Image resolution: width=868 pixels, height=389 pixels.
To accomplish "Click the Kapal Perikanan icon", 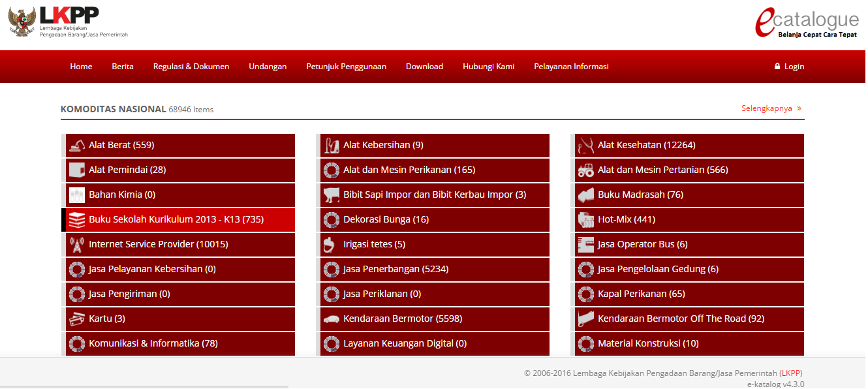I will tap(586, 294).
